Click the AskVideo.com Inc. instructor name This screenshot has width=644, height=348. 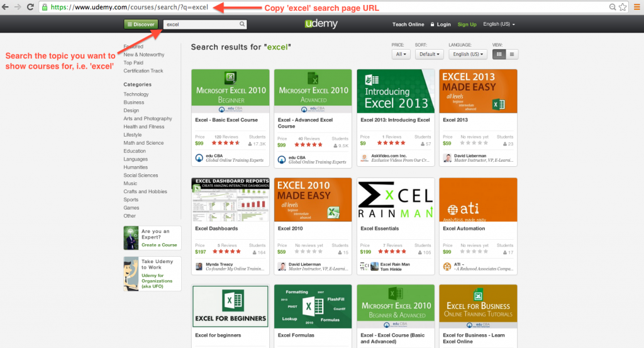(x=389, y=155)
